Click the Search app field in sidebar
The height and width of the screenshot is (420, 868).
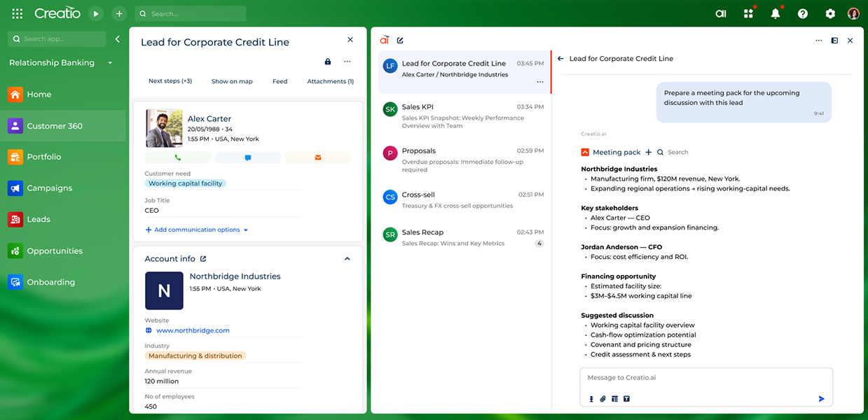pyautogui.click(x=58, y=39)
